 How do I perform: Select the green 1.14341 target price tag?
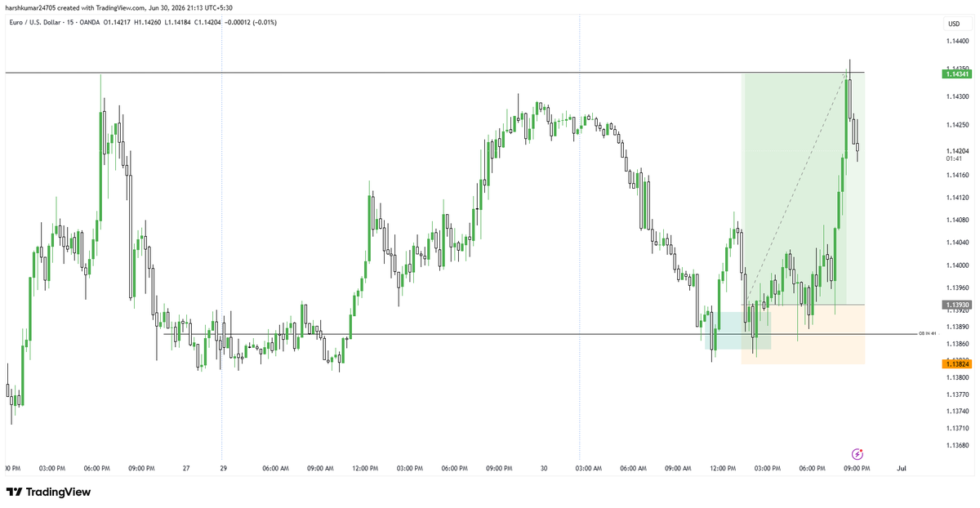tap(956, 74)
